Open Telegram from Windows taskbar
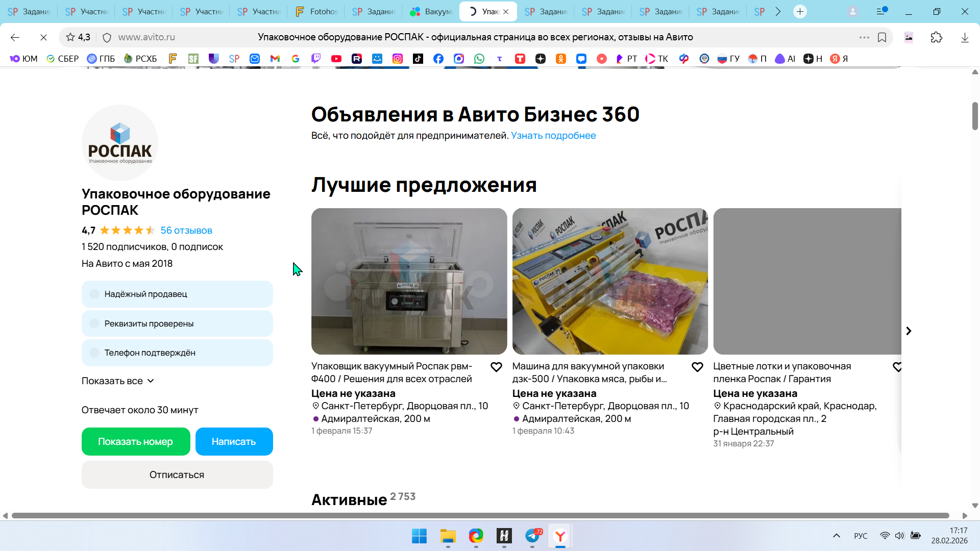 [532, 536]
